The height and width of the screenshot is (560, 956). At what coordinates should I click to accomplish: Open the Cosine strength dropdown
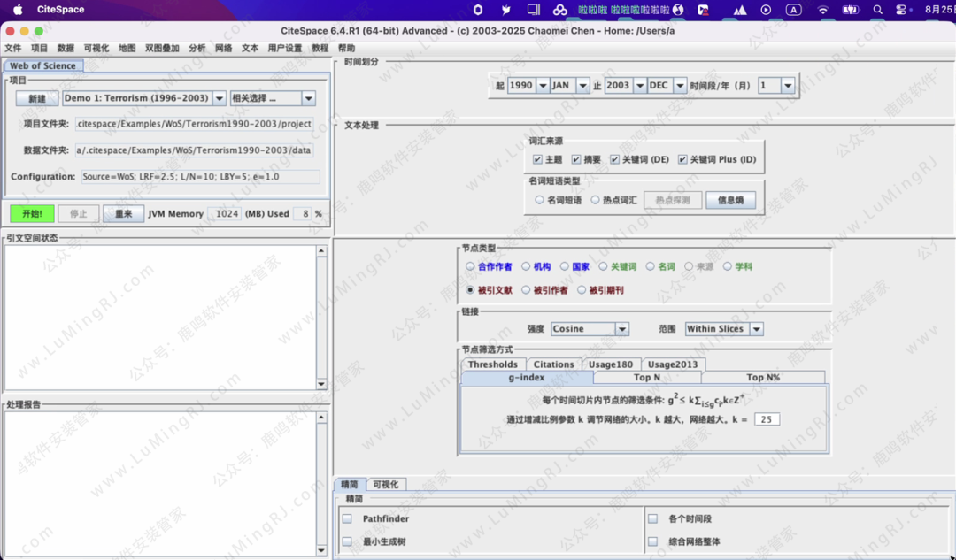[622, 329]
